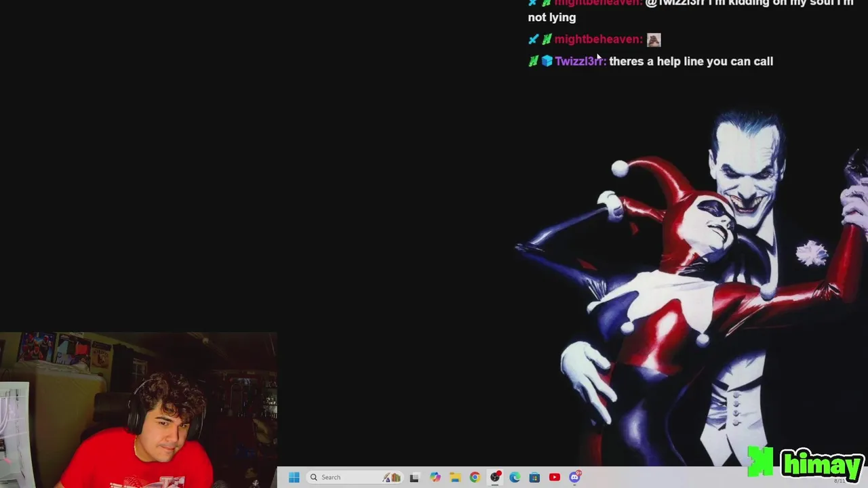The width and height of the screenshot is (868, 488).
Task: Click the emote posted by mightbeheaven
Action: [654, 40]
